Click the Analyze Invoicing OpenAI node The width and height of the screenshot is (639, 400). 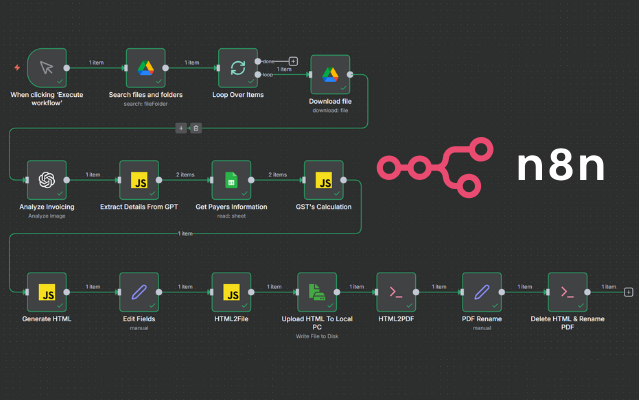click(x=46, y=180)
